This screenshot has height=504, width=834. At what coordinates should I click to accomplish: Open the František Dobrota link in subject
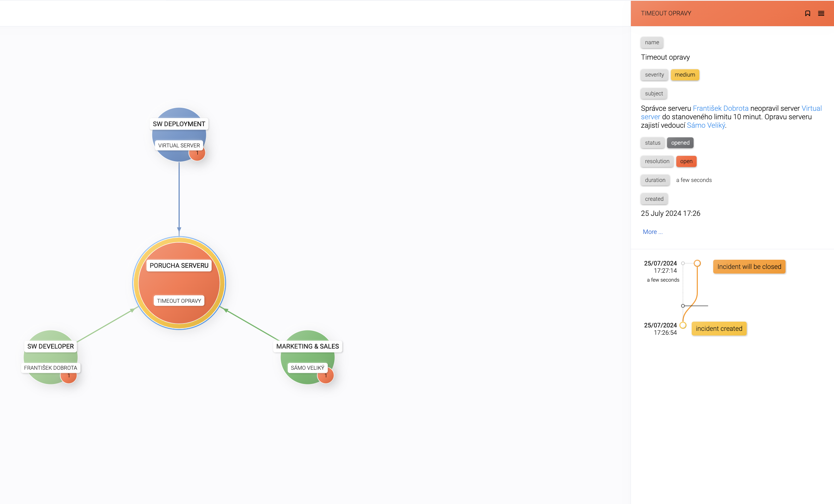pyautogui.click(x=721, y=108)
